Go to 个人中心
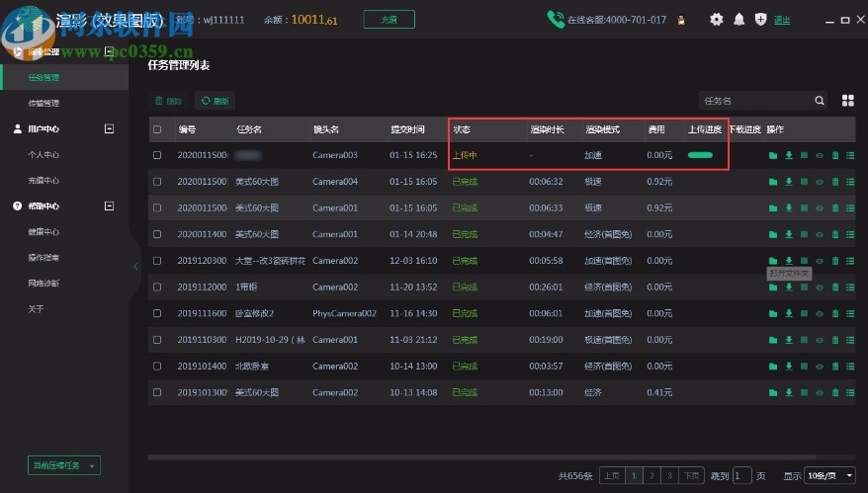 coord(43,155)
